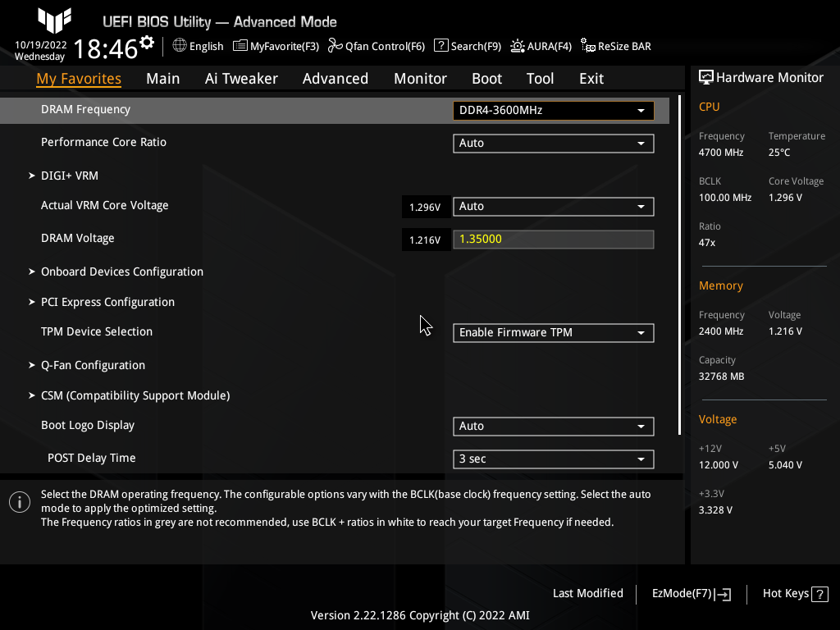Open the DRAM Frequency dropdown
Viewport: 840px width, 630px height.
pos(553,110)
